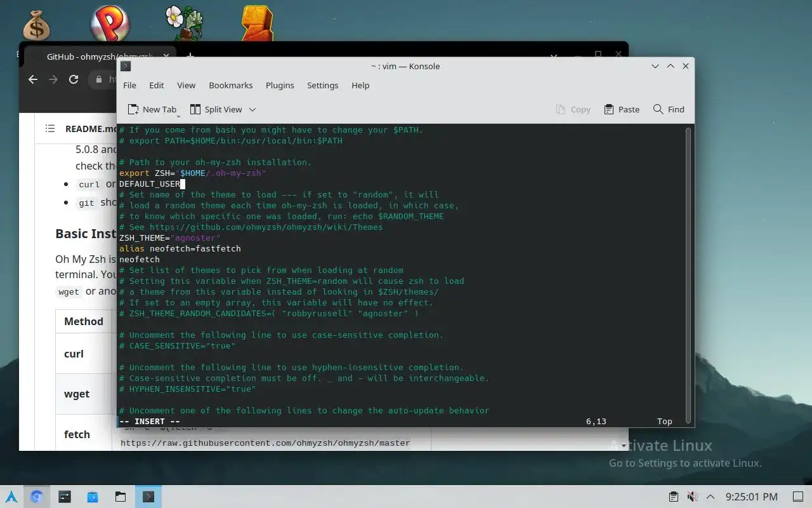Open the Help menu in Konsole

[x=360, y=85]
